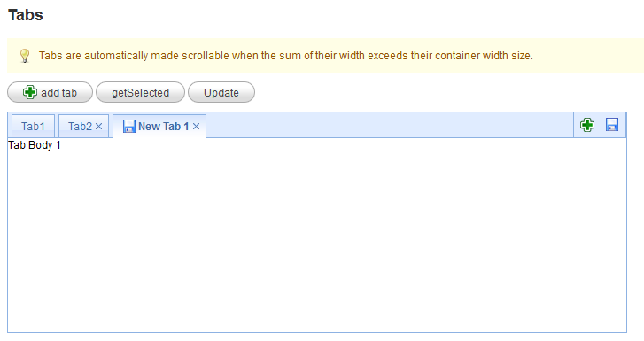Close the Tab2 tab
644x341 pixels.
[x=98, y=126]
